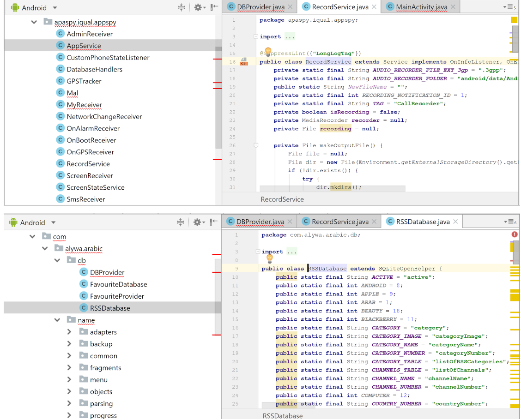This screenshot has height=420, width=521.
Task: Expand the folded imports in RSSDatabase.java
Action: click(x=258, y=252)
